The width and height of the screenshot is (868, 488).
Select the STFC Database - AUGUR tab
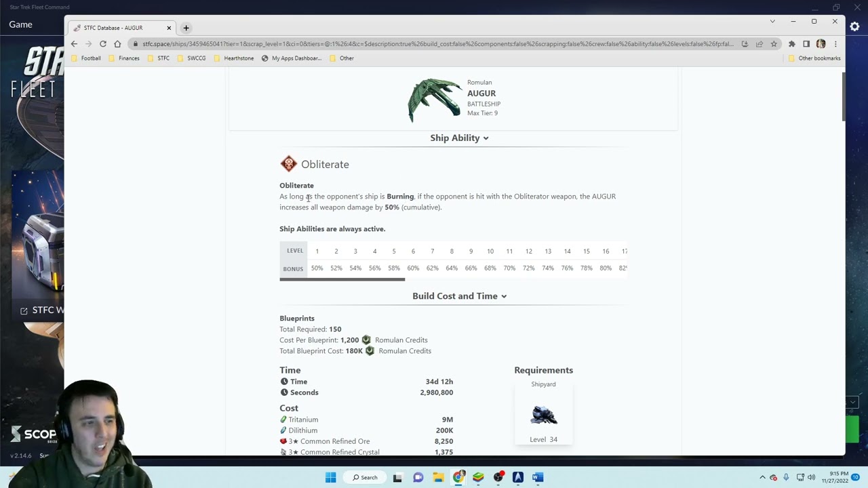[x=122, y=28]
